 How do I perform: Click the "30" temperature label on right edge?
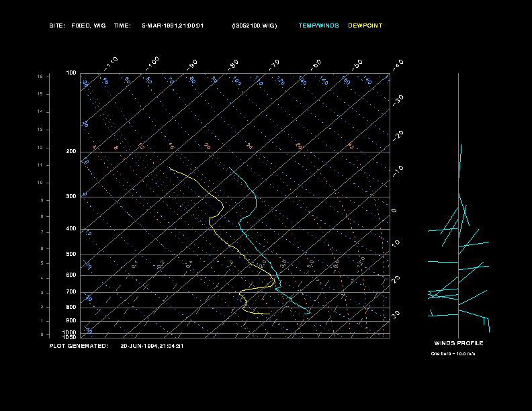(396, 314)
